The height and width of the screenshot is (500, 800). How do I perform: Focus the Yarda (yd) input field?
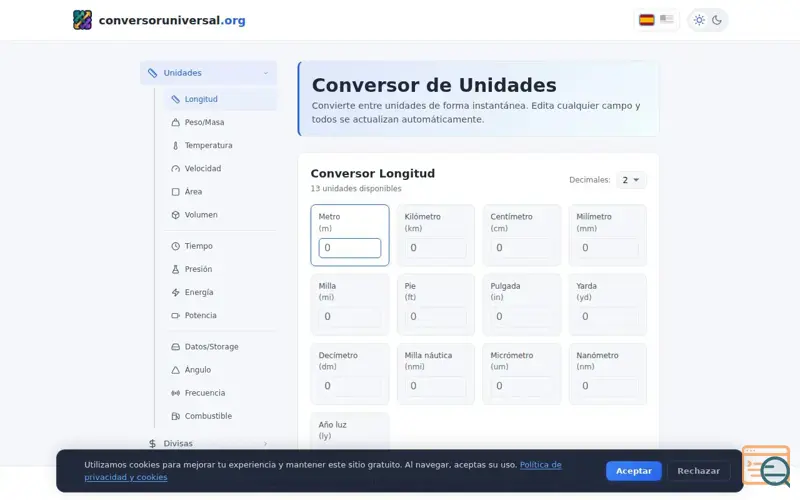(607, 317)
